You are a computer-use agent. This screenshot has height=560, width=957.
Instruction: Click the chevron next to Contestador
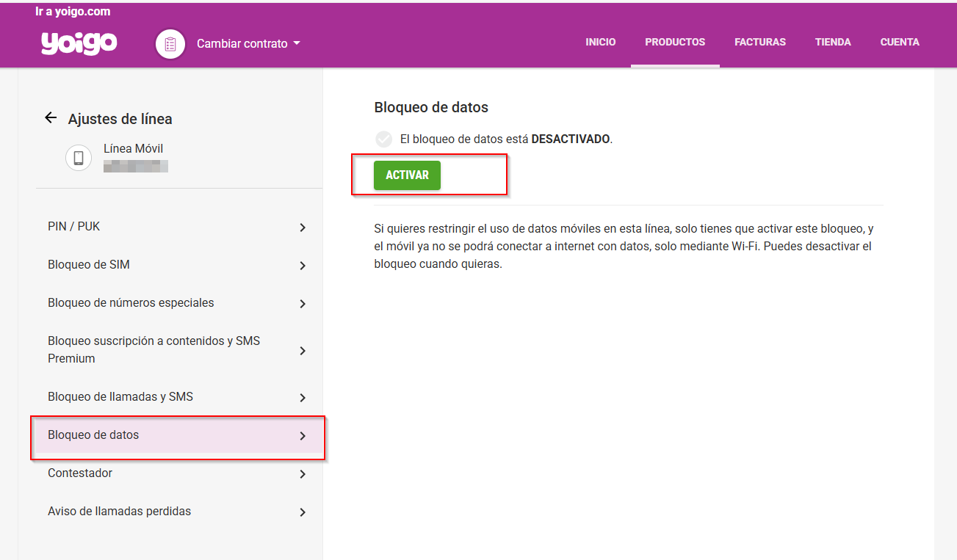[x=302, y=473]
